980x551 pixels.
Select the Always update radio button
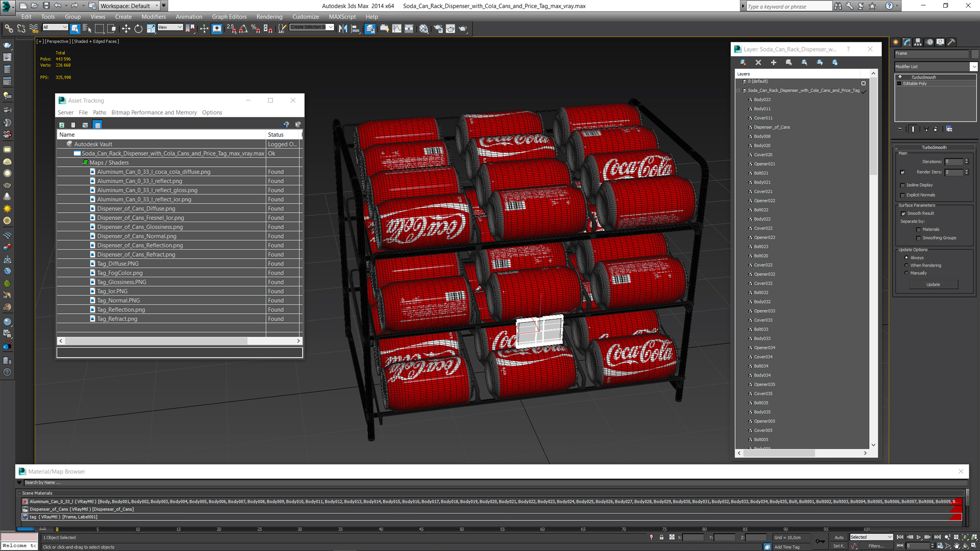[906, 258]
